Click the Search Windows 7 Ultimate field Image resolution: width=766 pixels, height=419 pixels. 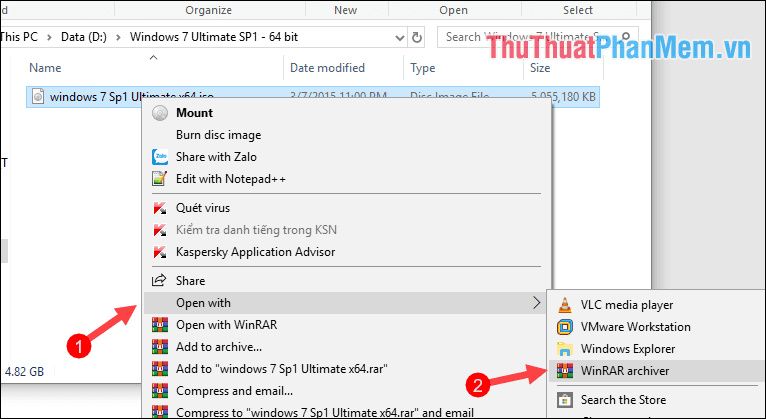click(520, 37)
